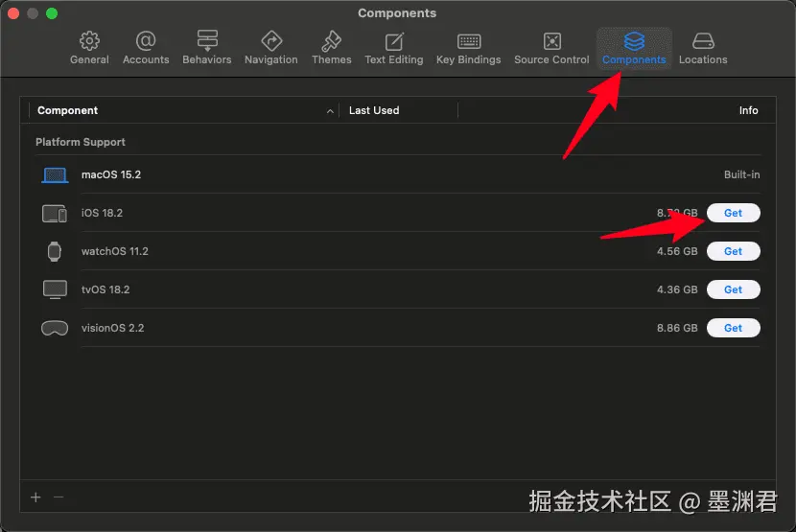Open the Navigation diamond arrow icon
Viewport: 796px width, 532px height.
271,41
